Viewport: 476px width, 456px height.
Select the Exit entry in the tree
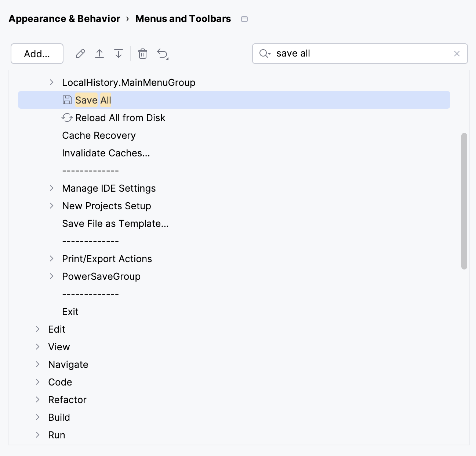coord(70,311)
